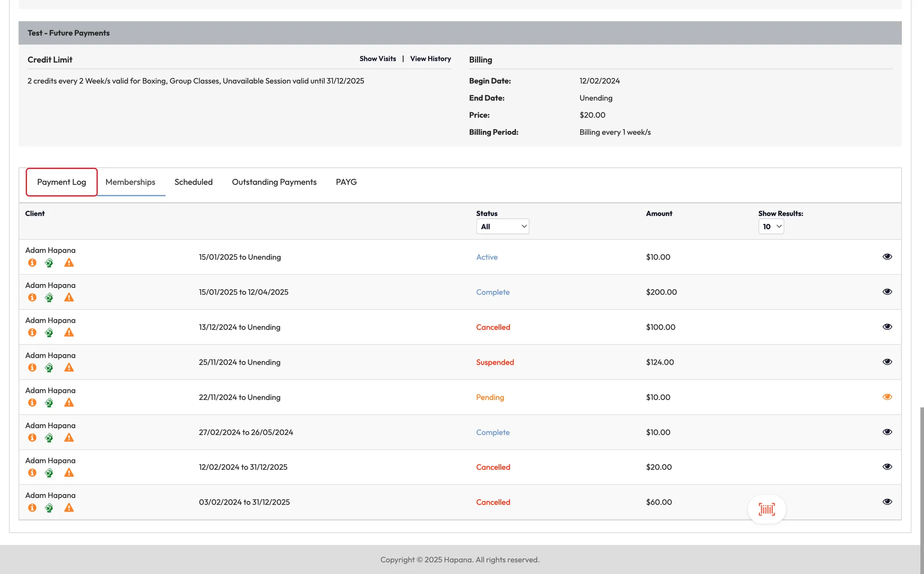Click info icon in 27/02/2024 membership row
Image resolution: width=924 pixels, height=574 pixels.
32,438
